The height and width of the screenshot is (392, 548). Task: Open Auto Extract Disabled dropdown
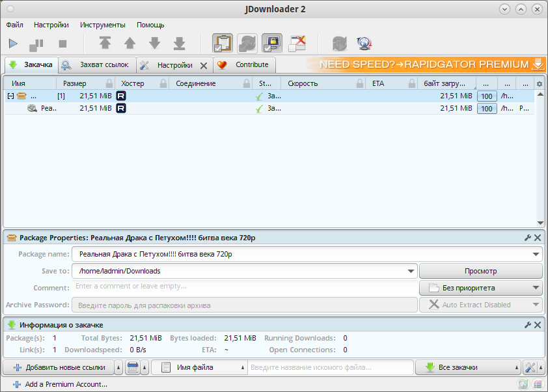[x=480, y=305]
